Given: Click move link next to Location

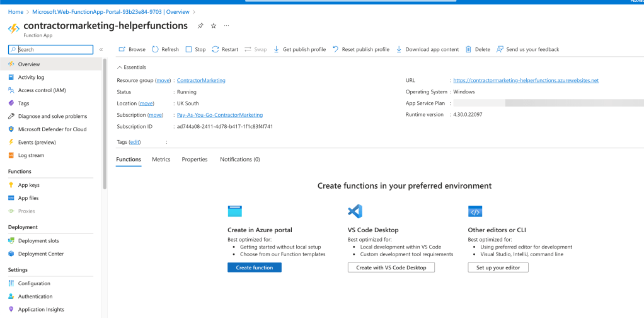Looking at the screenshot, I should [146, 103].
